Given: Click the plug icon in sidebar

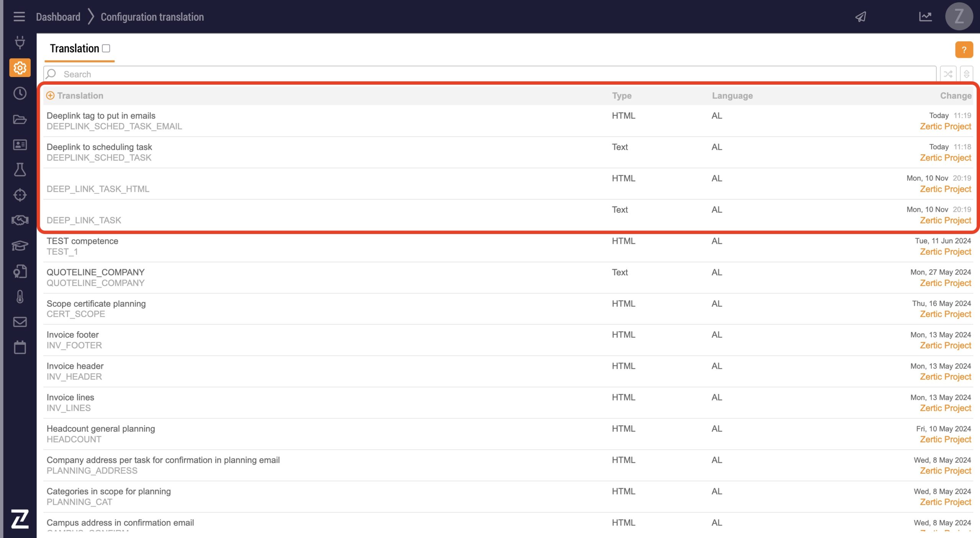Looking at the screenshot, I should tap(20, 42).
